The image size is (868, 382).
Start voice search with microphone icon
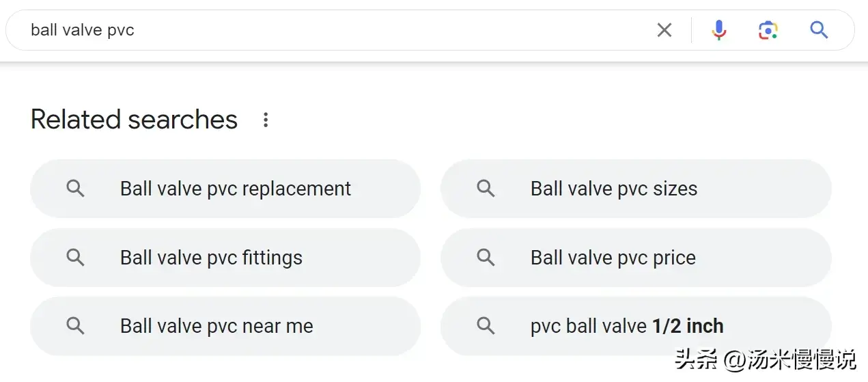point(718,30)
